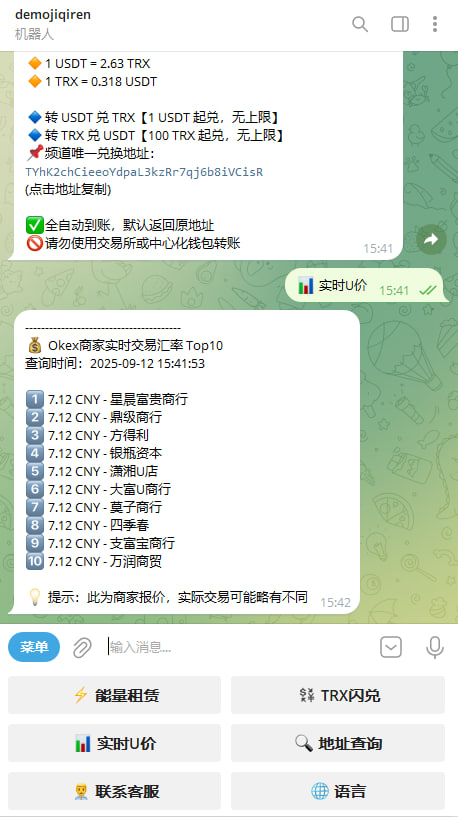458x817 pixels.
Task: Click the paperclip attach file icon
Action: (82, 648)
